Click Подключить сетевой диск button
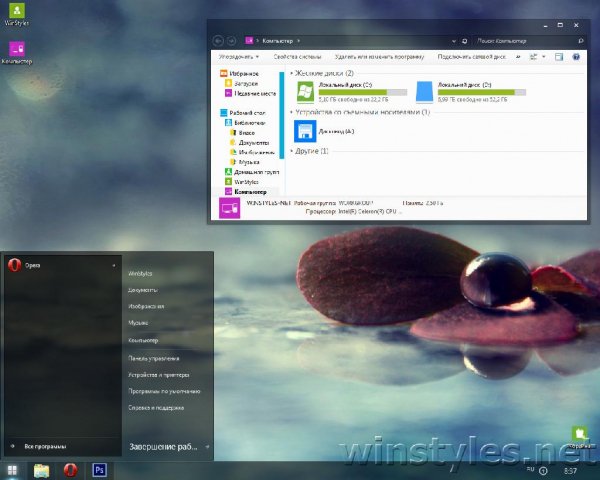The width and height of the screenshot is (600, 480). 471,57
